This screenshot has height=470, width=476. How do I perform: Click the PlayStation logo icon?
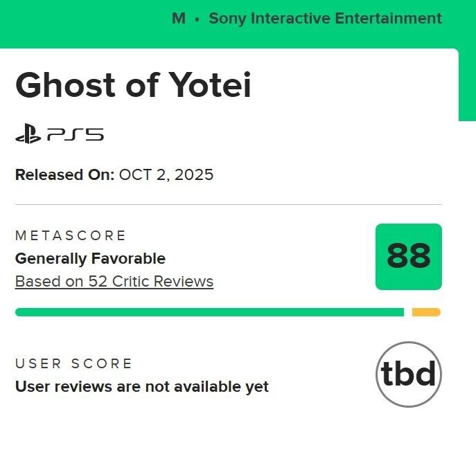pyautogui.click(x=28, y=134)
